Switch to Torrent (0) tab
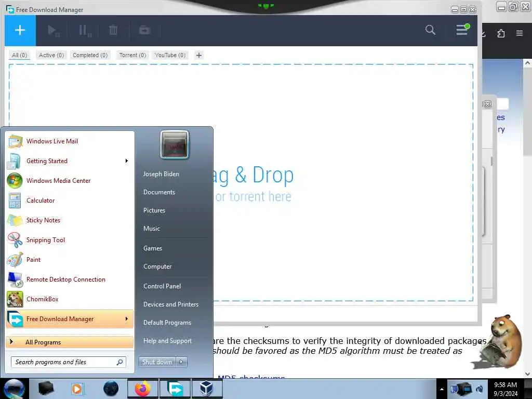Screen dimensions: 532x399 tap(132, 55)
